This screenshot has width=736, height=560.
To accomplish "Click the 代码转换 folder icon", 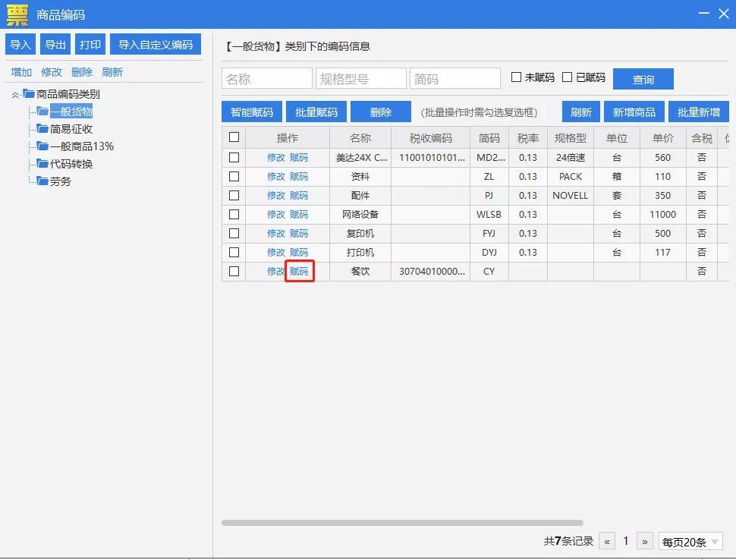I will pos(42,163).
